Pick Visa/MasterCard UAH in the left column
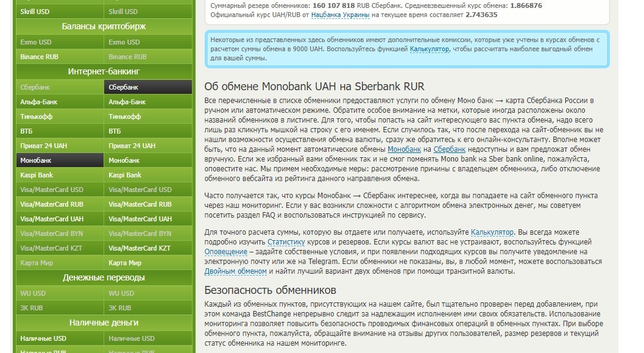This screenshot has width=644, height=353. point(60,219)
